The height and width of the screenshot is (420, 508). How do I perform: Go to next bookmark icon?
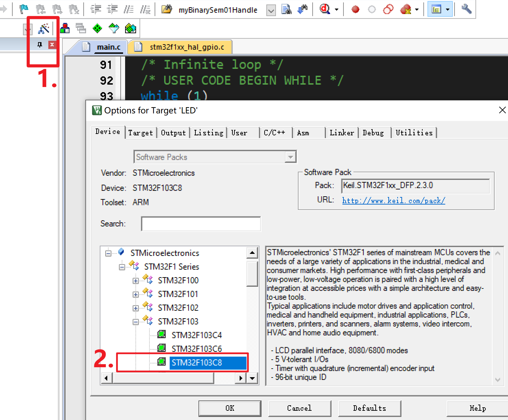click(x=57, y=9)
